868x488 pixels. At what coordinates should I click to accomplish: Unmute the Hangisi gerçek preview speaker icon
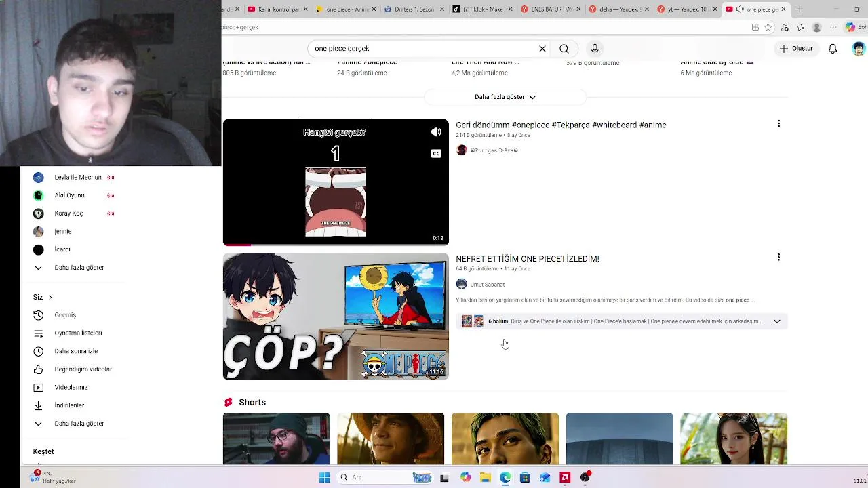click(x=436, y=132)
